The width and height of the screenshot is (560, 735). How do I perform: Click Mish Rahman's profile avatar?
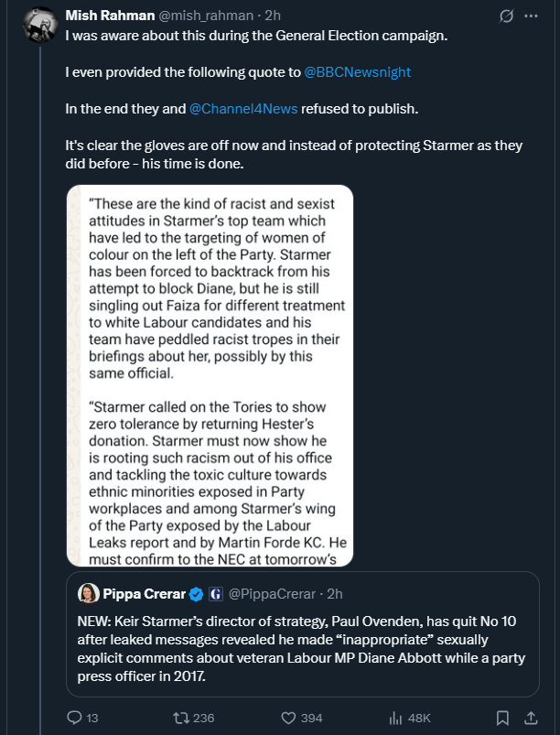(38, 24)
